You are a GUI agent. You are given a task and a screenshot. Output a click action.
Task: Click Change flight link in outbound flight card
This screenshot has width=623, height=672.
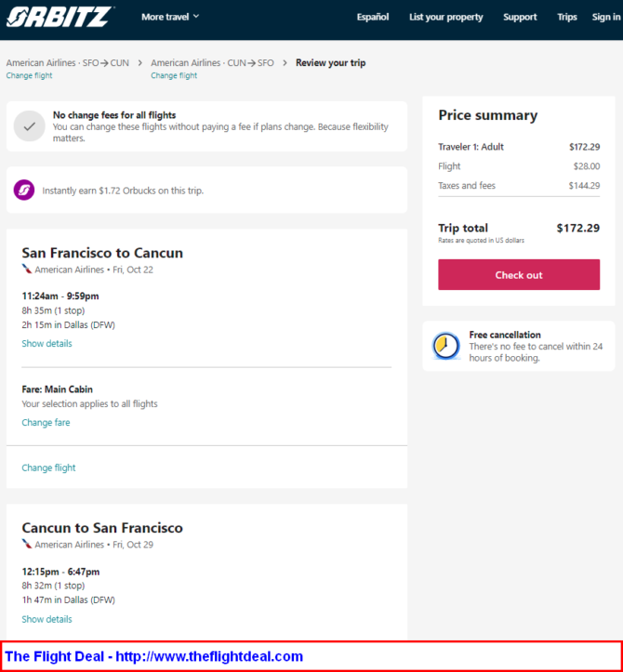[x=48, y=468]
